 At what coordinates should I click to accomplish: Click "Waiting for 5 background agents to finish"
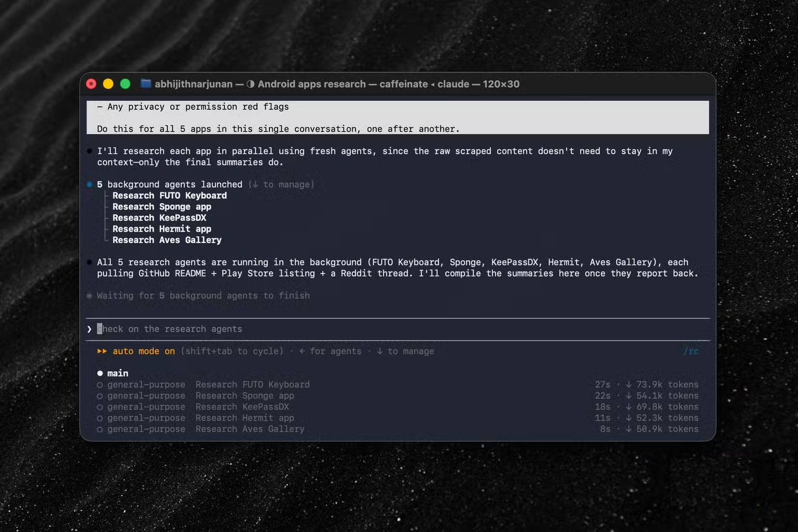click(203, 296)
